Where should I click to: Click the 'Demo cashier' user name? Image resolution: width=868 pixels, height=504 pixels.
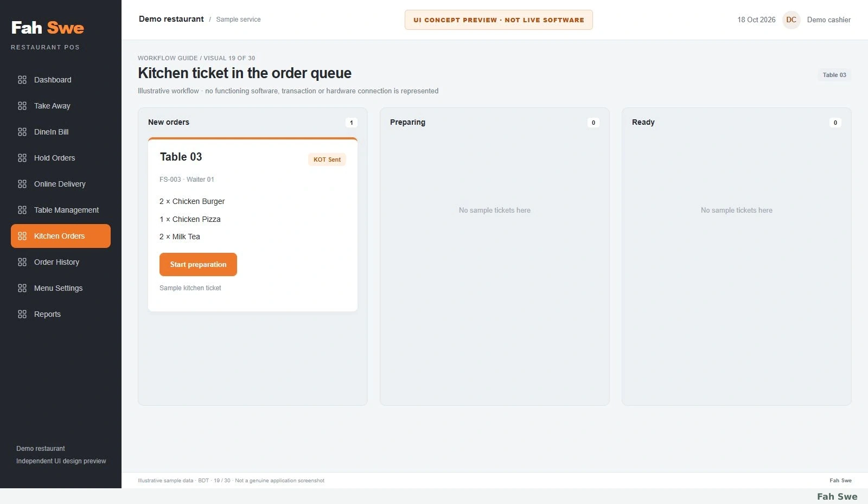[x=829, y=20]
